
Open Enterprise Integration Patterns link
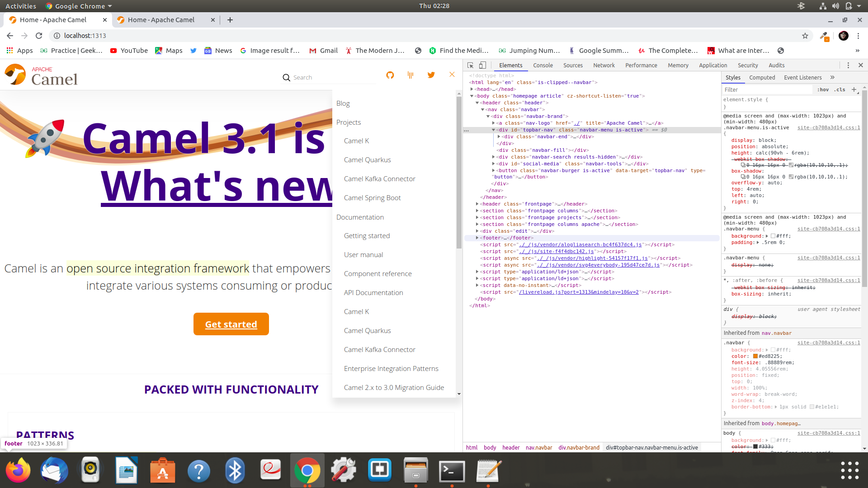click(391, 369)
